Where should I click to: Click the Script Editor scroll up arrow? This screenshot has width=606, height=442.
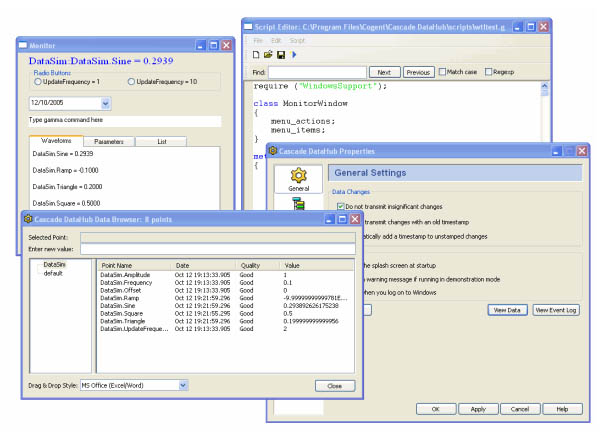[545, 86]
